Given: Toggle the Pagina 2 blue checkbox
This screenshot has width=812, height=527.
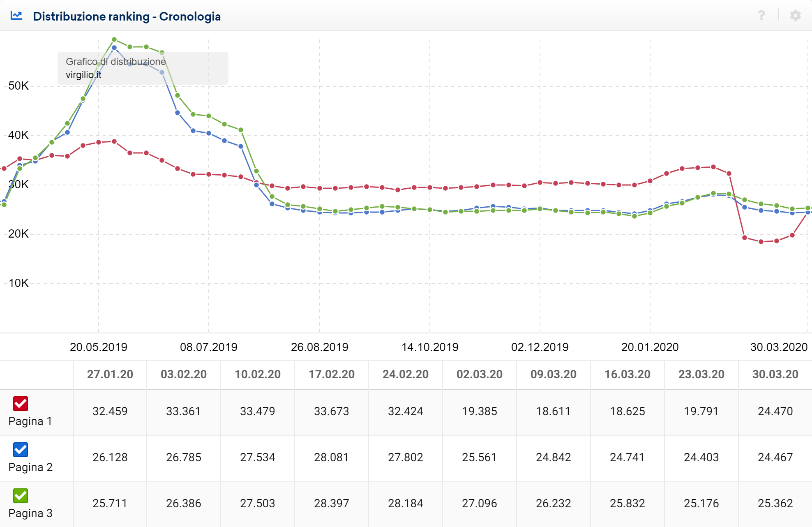Looking at the screenshot, I should tap(21, 450).
